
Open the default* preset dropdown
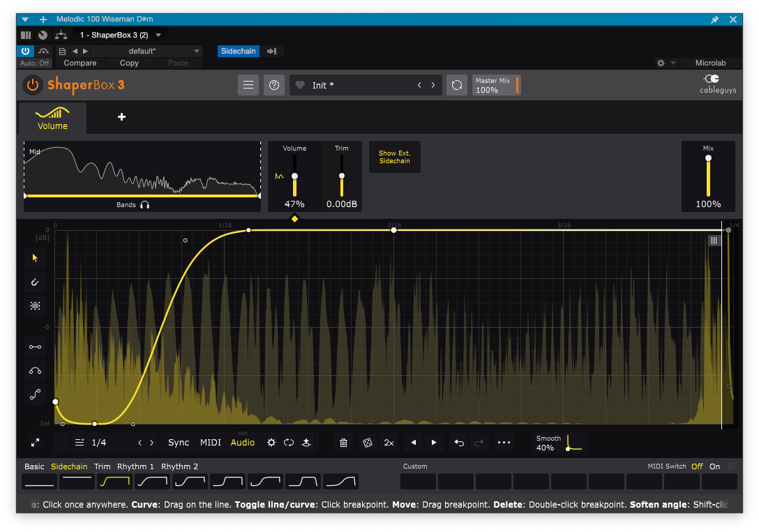pyautogui.click(x=146, y=52)
